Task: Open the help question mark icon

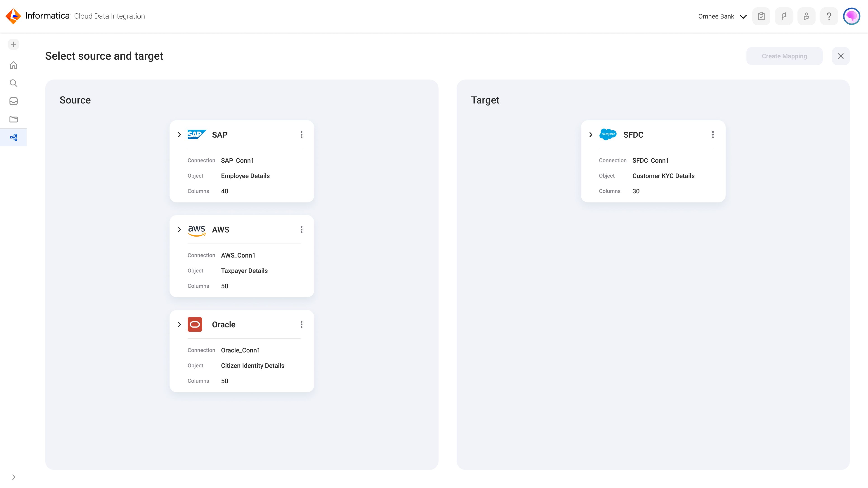Action: [829, 16]
